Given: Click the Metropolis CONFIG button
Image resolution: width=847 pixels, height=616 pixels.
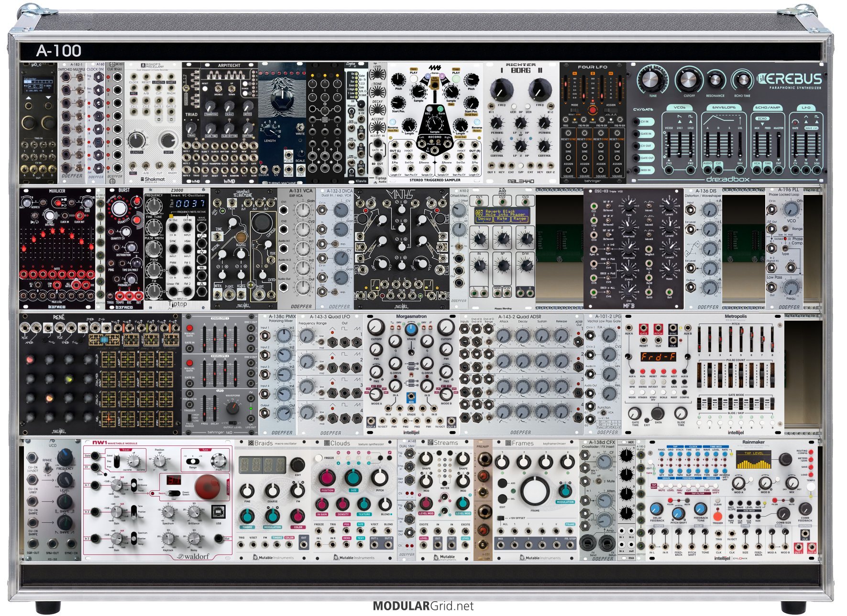Looking at the screenshot, I should pos(684,392).
